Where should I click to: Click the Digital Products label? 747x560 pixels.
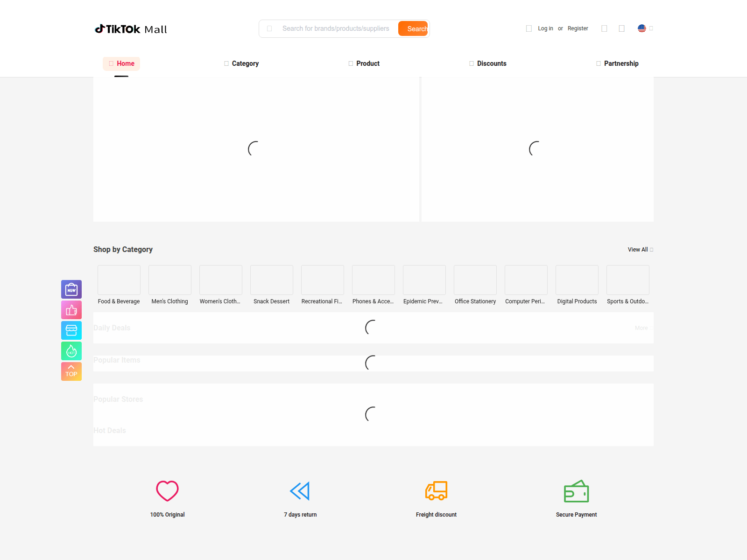point(577,301)
